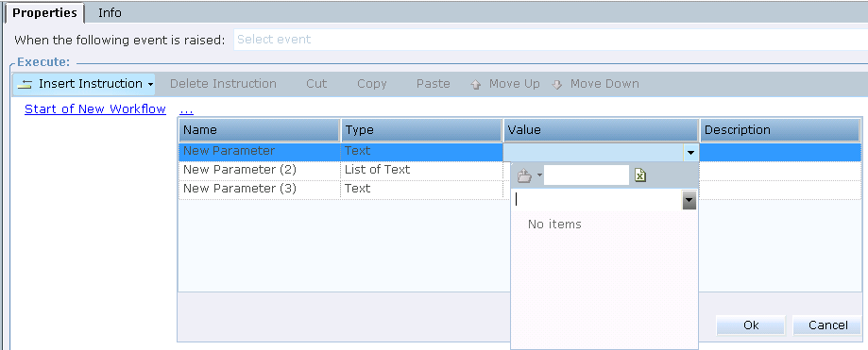Select the Properties tab
The width and height of the screenshot is (868, 350).
click(x=44, y=12)
